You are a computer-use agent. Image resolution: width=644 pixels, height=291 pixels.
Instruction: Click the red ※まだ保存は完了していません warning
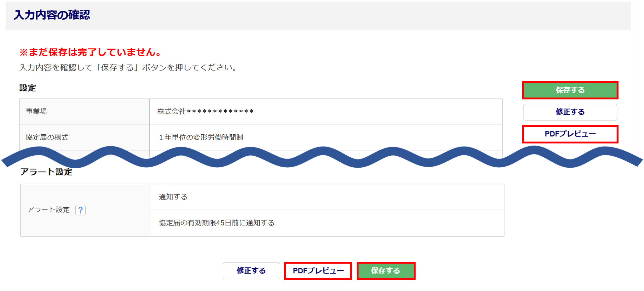pyautogui.click(x=91, y=52)
